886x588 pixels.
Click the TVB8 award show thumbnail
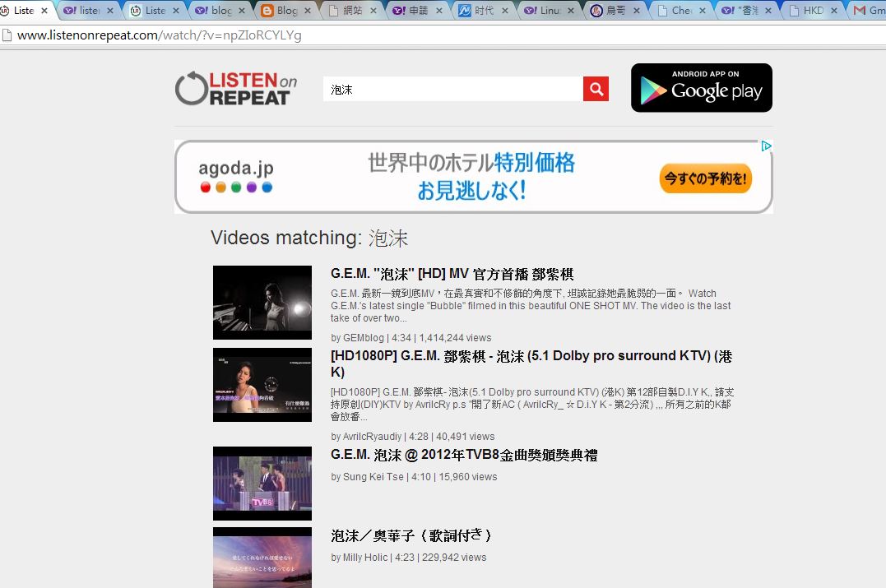[x=262, y=484]
